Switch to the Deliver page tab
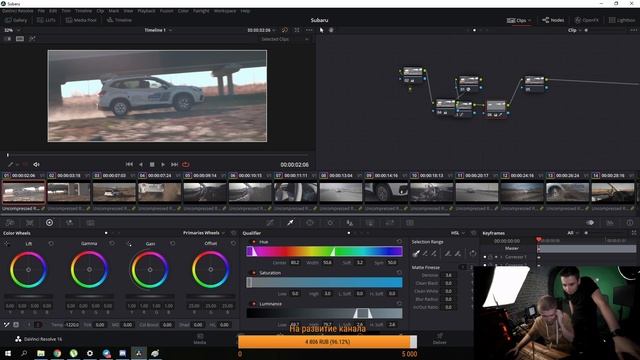The image size is (640, 360). pos(440,339)
